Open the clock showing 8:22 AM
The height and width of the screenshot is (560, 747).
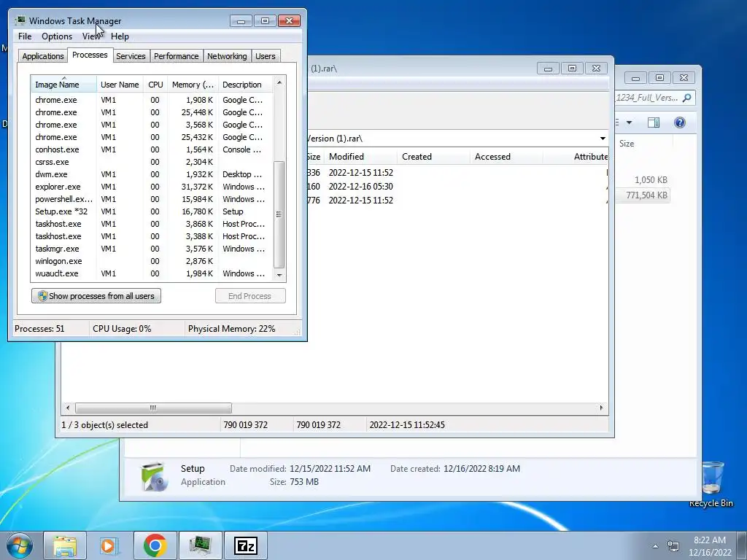(710, 546)
